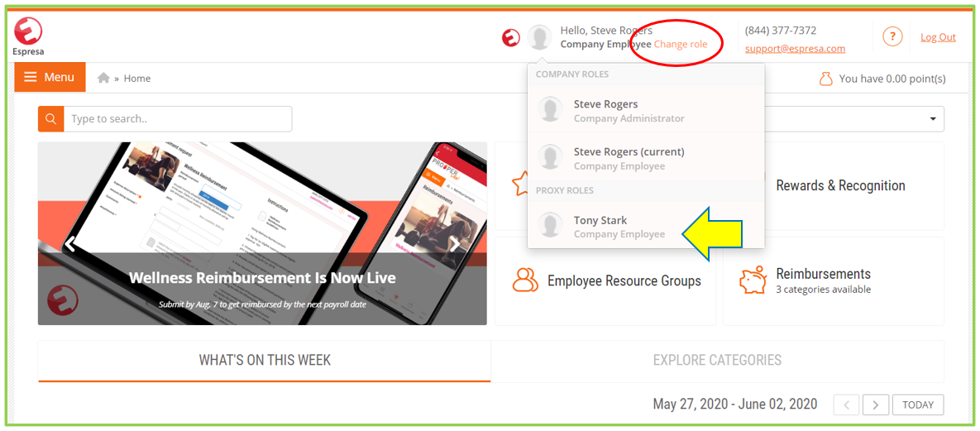The image size is (980, 431).
Task: Click the COMPANY ROLES header label
Action: coord(572,74)
